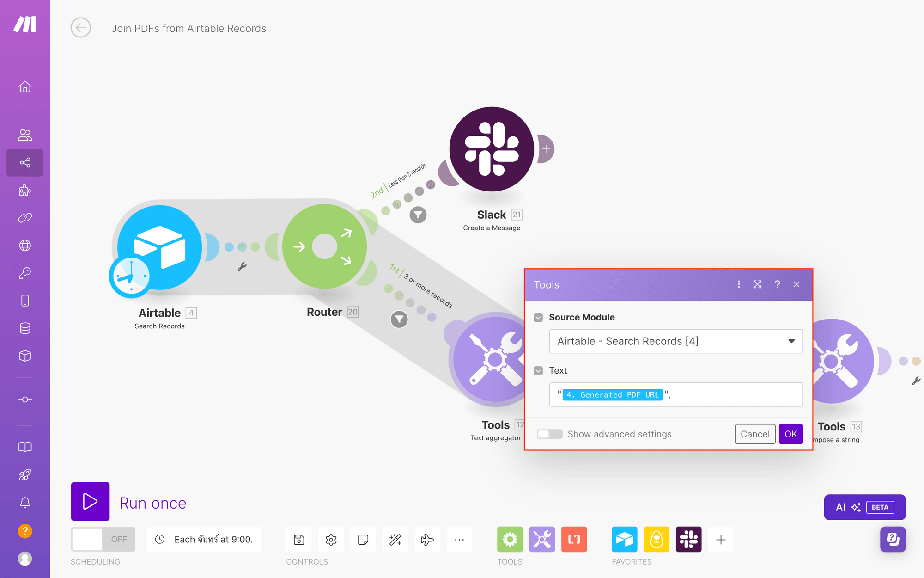Open scenario settings via gear icon

click(331, 540)
